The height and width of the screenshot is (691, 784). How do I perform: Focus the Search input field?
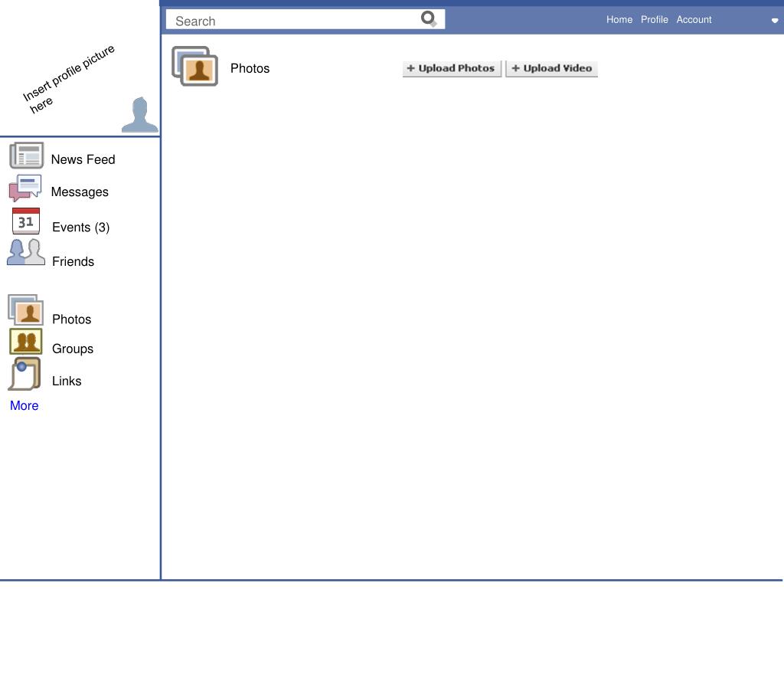(305, 19)
